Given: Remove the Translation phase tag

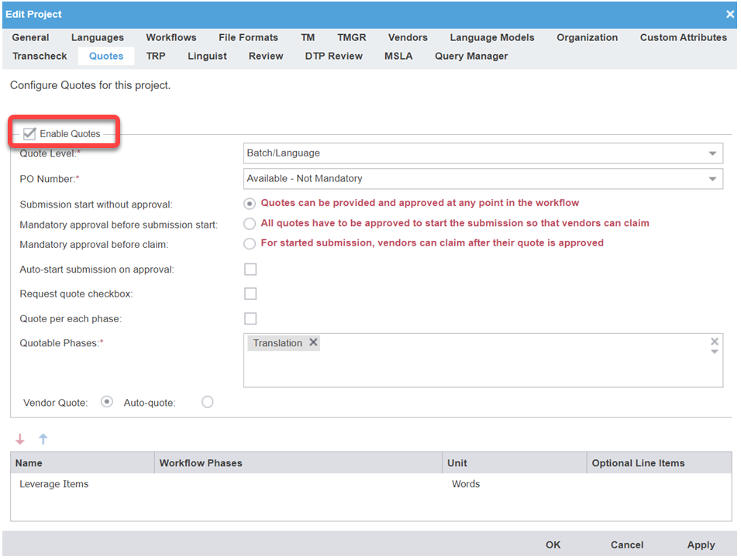Looking at the screenshot, I should [313, 343].
